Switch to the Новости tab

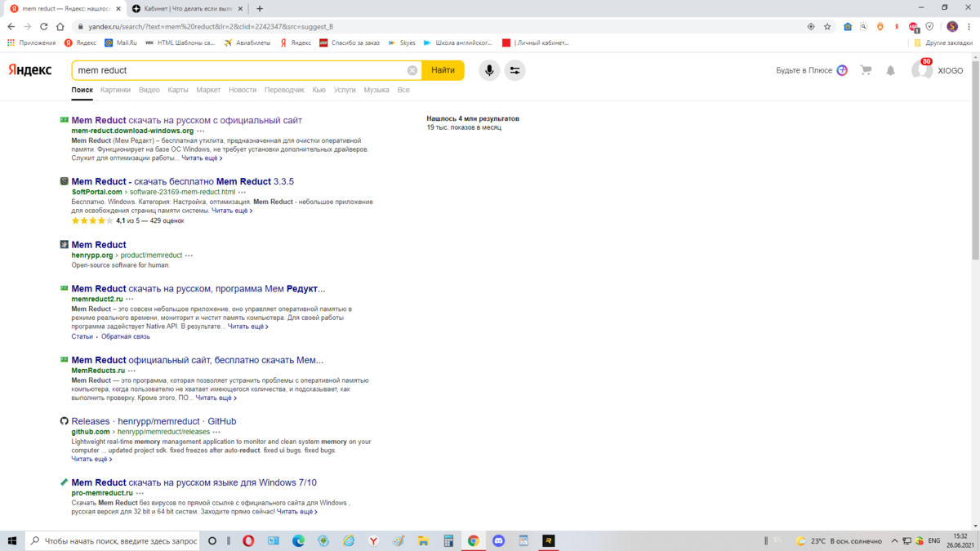[x=243, y=90]
